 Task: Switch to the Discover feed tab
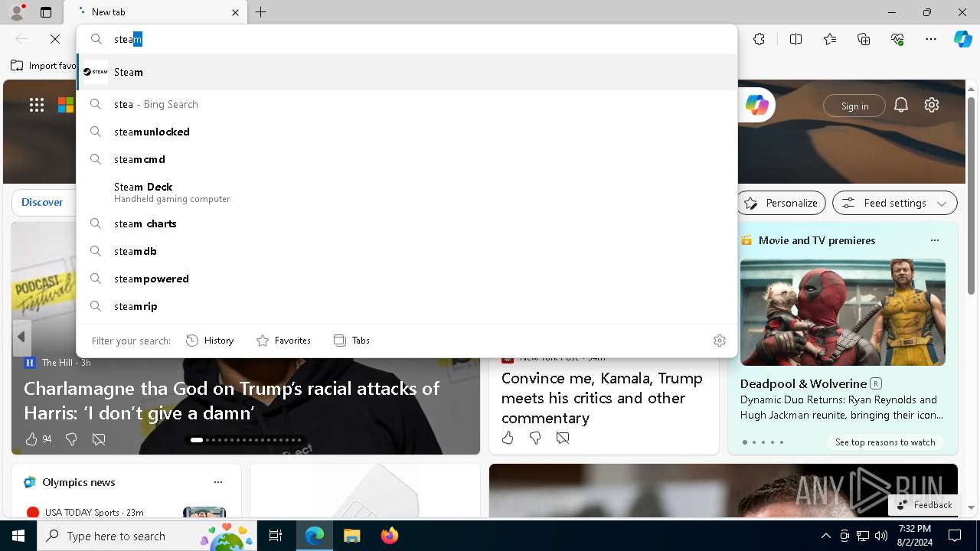pos(42,202)
